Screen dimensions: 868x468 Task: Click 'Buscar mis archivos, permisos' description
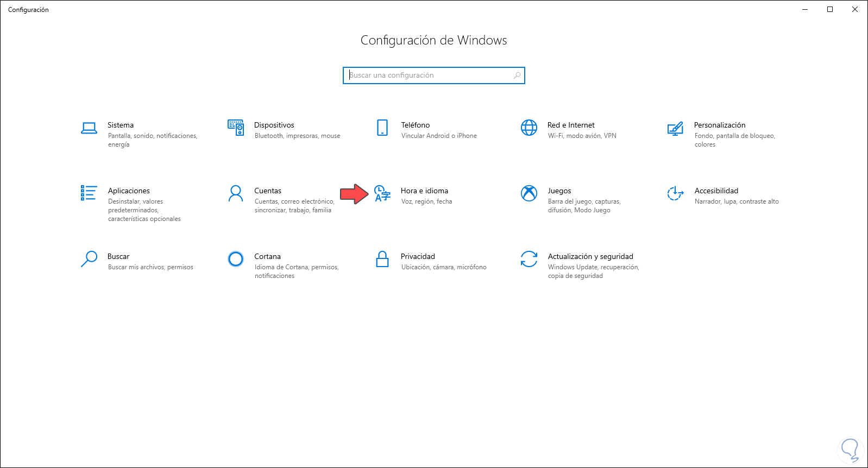pyautogui.click(x=150, y=267)
